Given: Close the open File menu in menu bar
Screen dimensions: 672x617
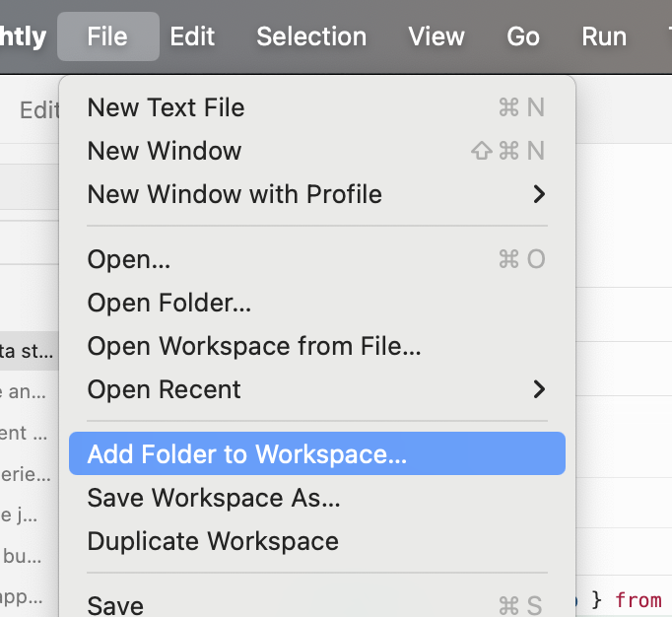Looking at the screenshot, I should point(107,36).
